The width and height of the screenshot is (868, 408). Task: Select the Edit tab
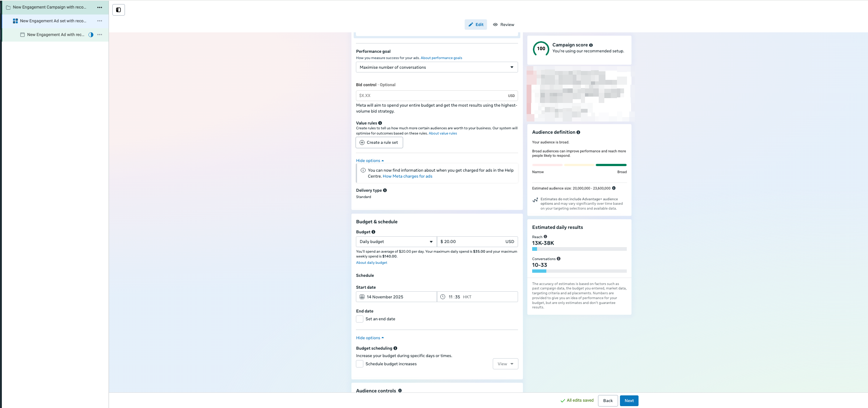476,25
